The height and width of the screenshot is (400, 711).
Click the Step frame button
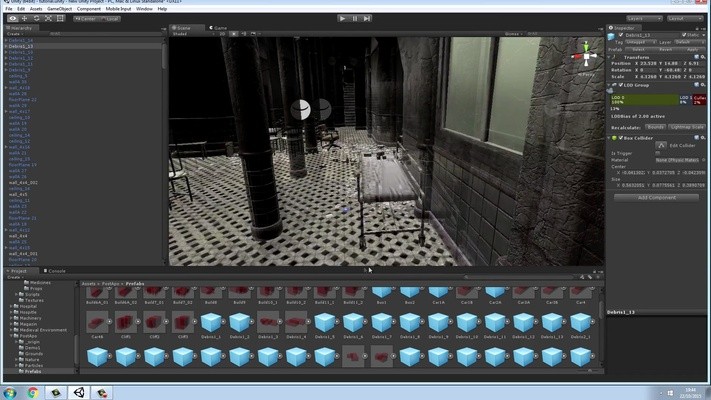tap(367, 19)
